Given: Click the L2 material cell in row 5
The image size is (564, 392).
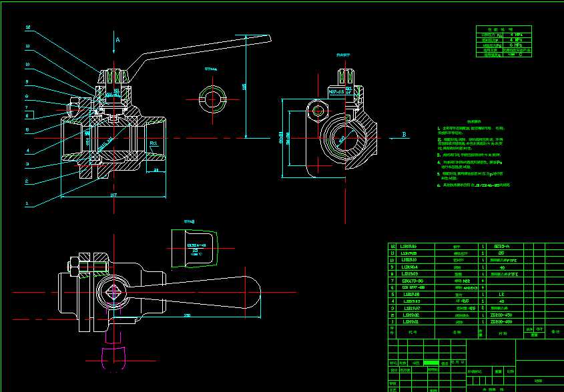Looking at the screenshot, I should click(x=502, y=294).
